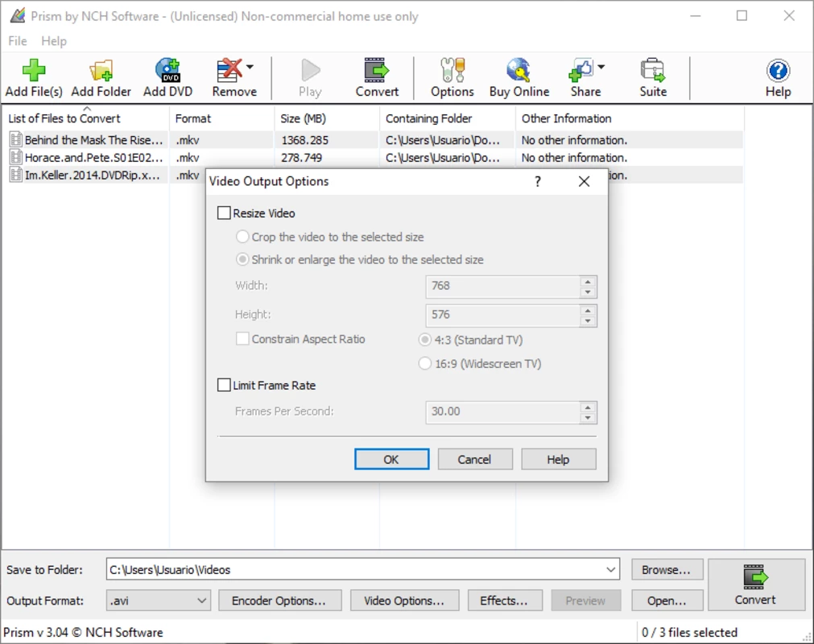814x644 pixels.
Task: Select the 4:3 (Standard TV) radio button
Action: [x=424, y=340]
